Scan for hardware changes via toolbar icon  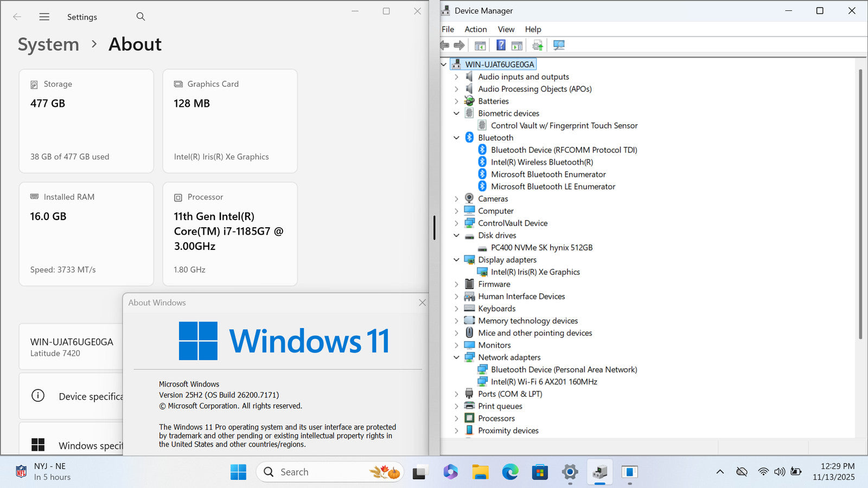[x=559, y=46]
